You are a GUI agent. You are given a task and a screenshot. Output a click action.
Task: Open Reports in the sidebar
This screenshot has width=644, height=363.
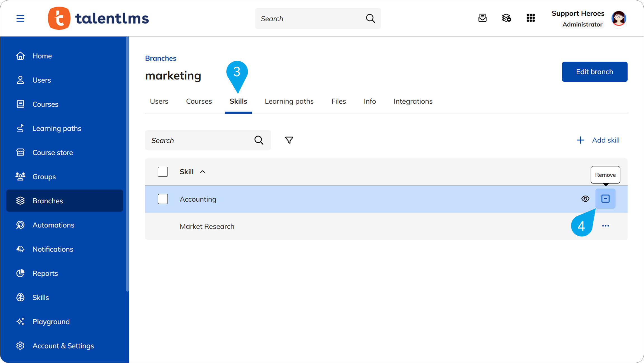pos(65,273)
